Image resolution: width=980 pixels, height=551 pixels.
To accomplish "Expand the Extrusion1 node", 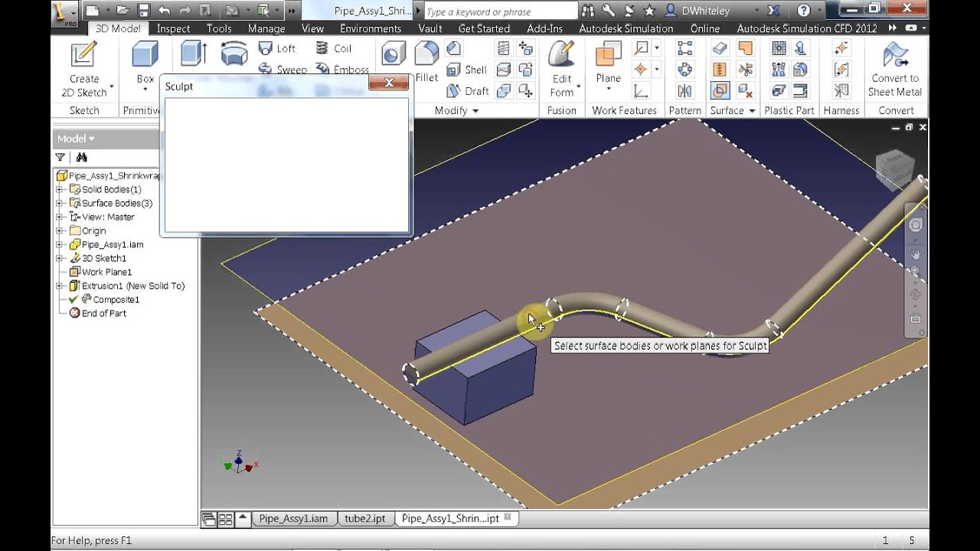I will [60, 286].
